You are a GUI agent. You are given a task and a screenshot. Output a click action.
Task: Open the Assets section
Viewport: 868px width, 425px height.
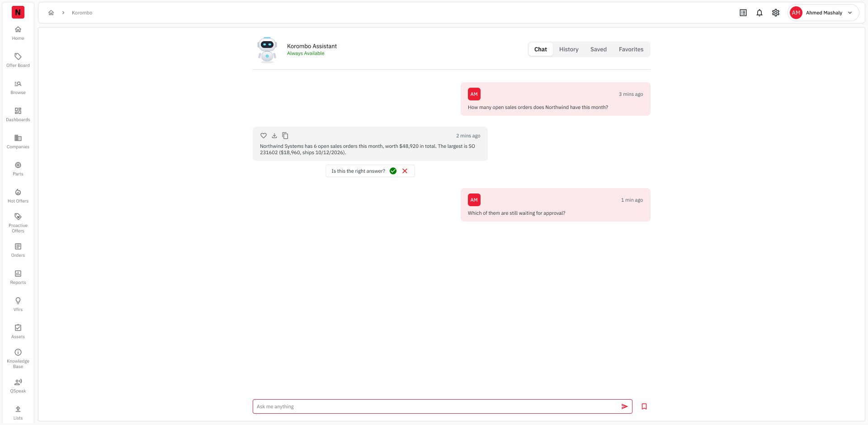tap(18, 332)
